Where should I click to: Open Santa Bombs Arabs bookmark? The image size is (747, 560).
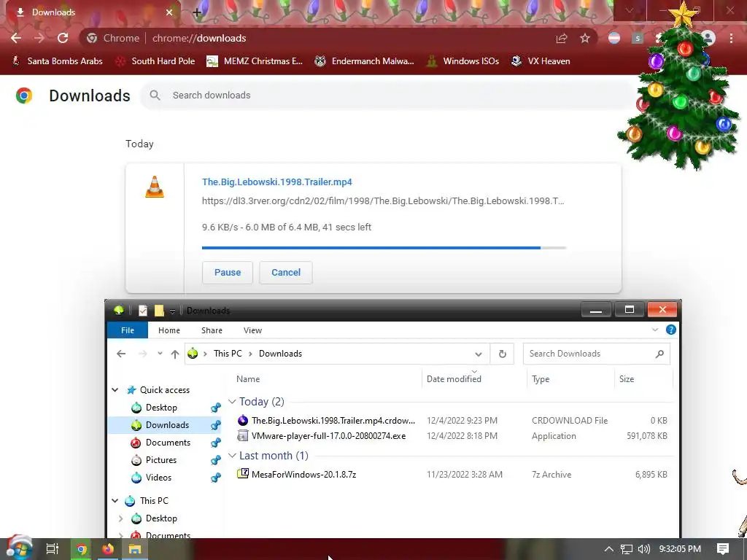(x=57, y=61)
